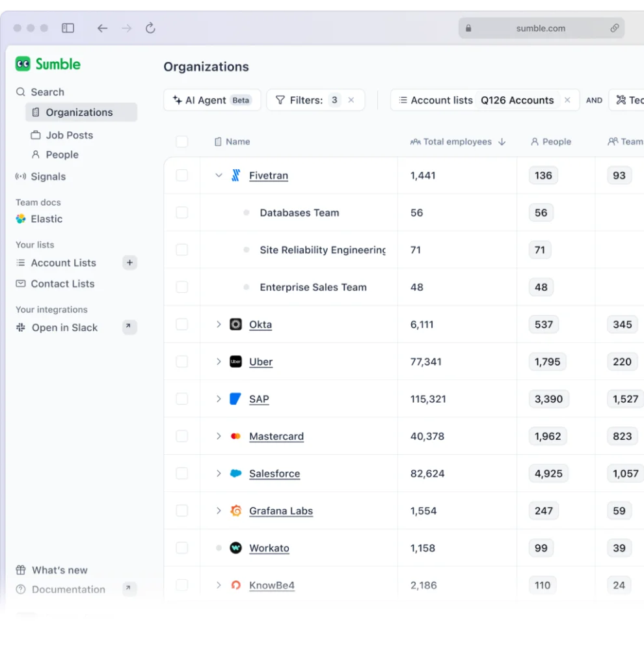The height and width of the screenshot is (650, 644).
Task: Click the Grafana Labs logo icon
Action: point(235,511)
